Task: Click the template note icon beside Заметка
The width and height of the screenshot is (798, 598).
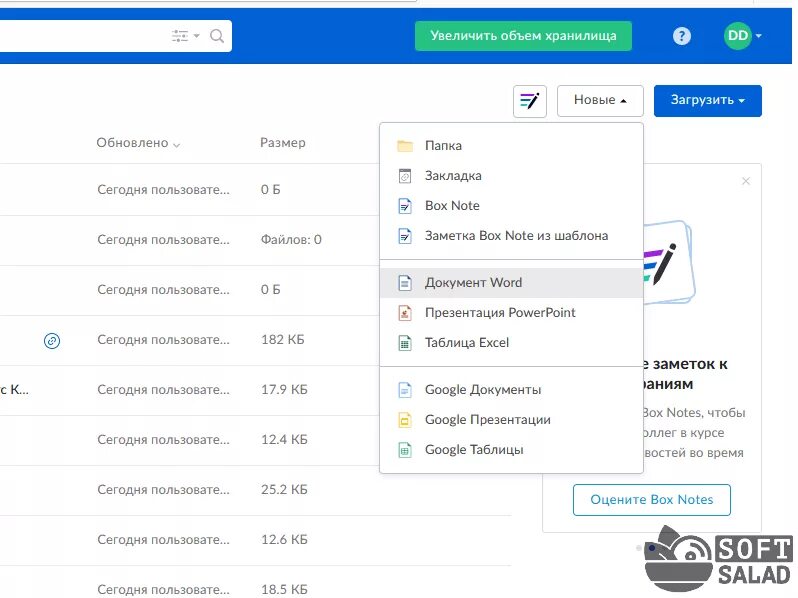Action: point(405,236)
